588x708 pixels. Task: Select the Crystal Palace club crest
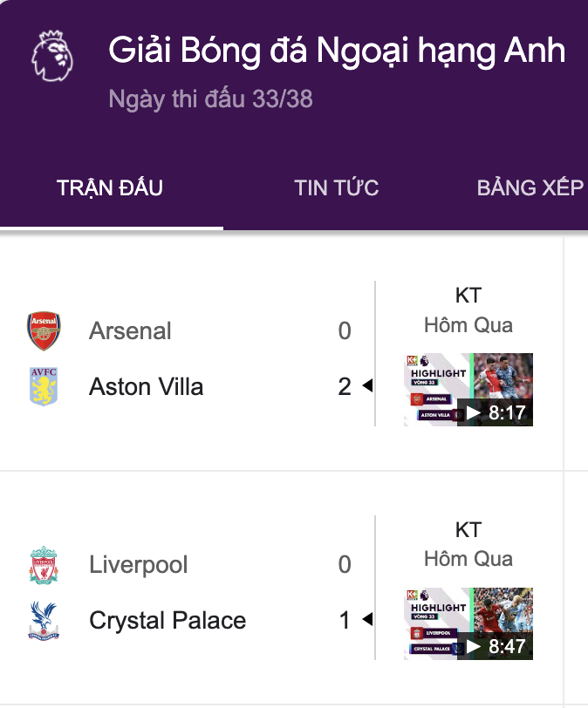(45, 621)
